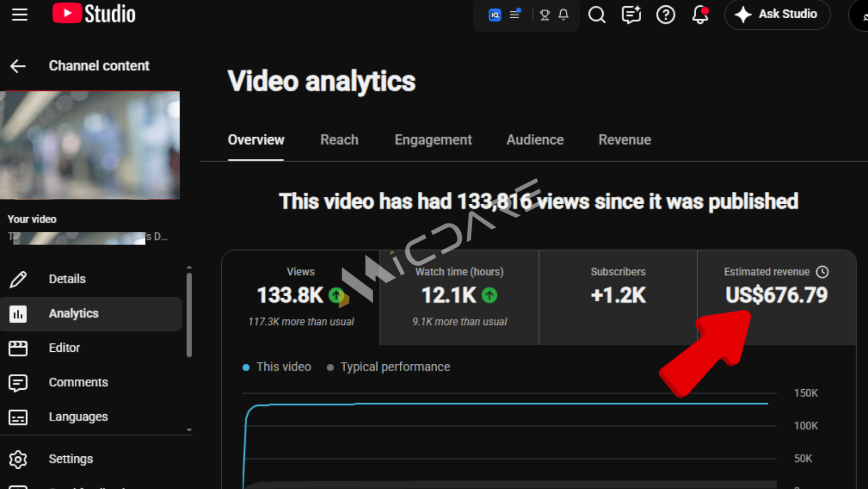868x489 pixels.
Task: Click the clock icon beside Estimated revenue
Action: click(822, 272)
